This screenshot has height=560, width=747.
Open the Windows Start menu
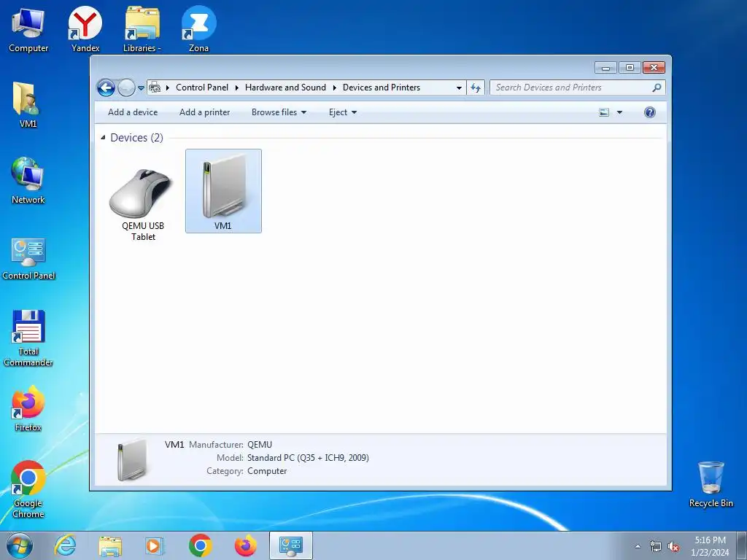(20, 545)
